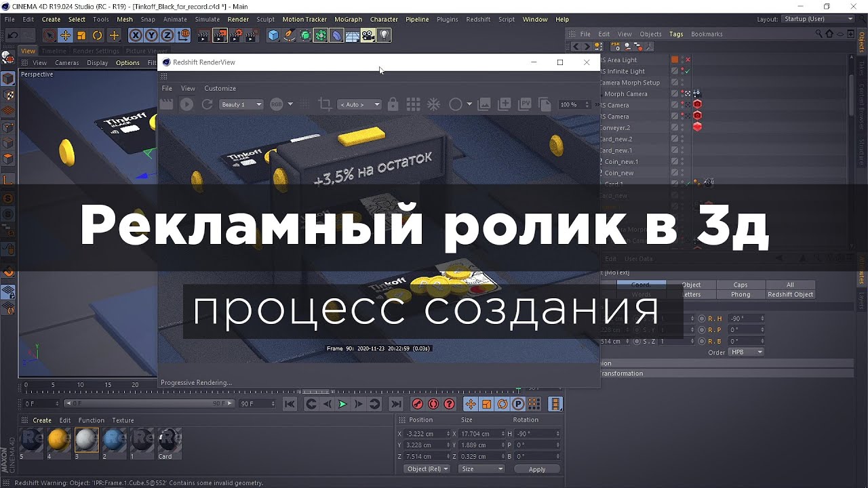Image resolution: width=868 pixels, height=488 pixels.
Task: Add a Camera object from toolbar
Action: pos(368,35)
